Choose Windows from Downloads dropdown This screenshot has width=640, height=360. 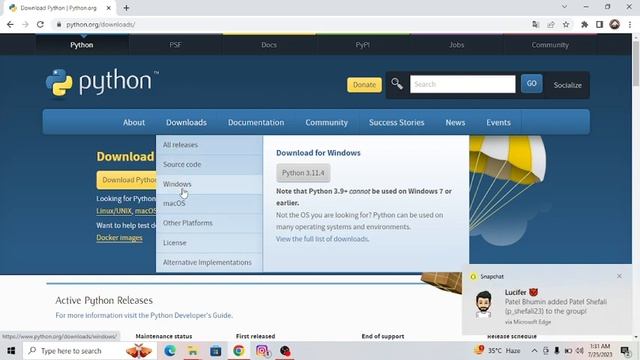209,184
